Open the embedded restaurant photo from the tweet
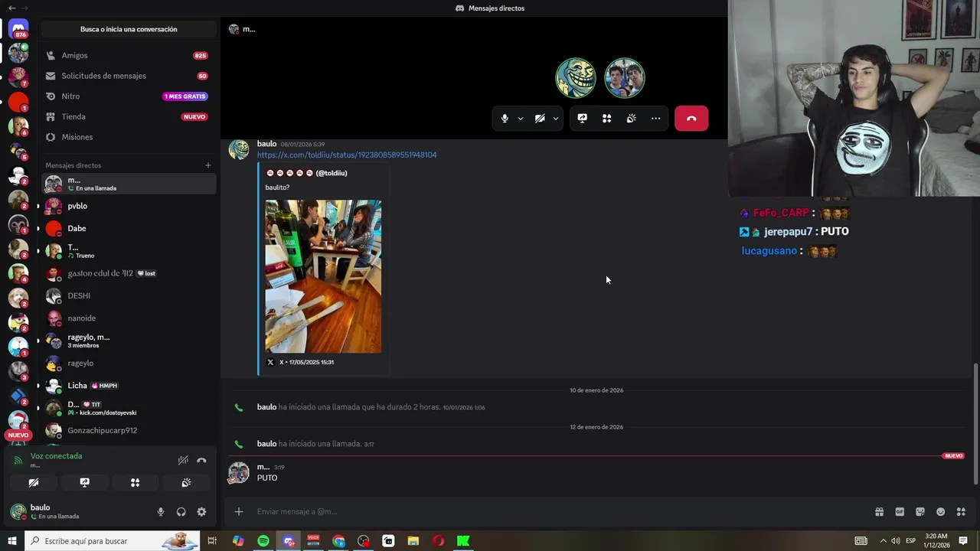980x551 pixels. click(x=323, y=276)
